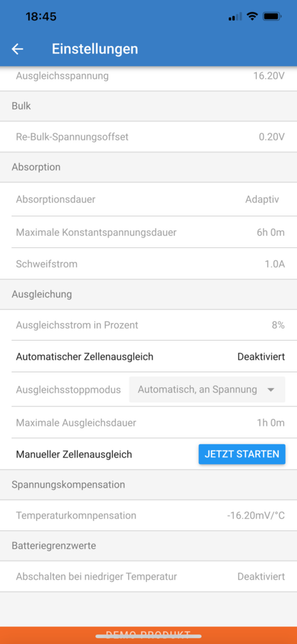Viewport: 297px width, 644px height.
Task: Tap the cellular signal bars icon
Action: (x=235, y=17)
